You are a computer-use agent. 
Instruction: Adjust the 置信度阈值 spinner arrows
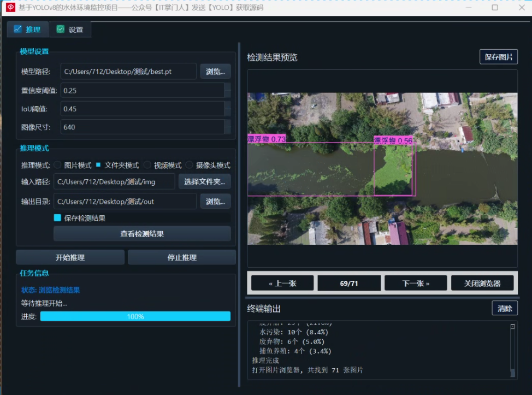coord(228,91)
